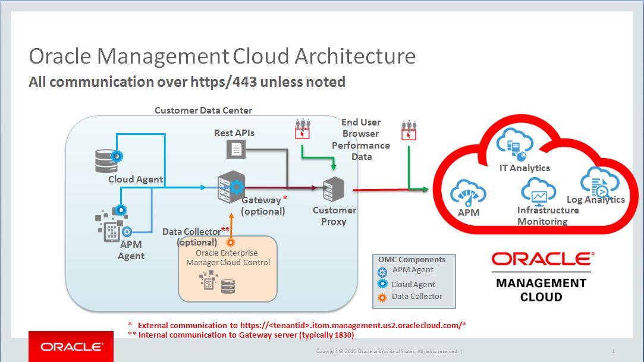Viewport: 644px width, 362px height.
Task: Click the Infrastructure Monitoring label
Action: pyautogui.click(x=548, y=216)
